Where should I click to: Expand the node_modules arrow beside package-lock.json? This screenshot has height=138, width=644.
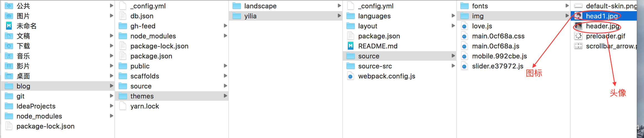[111, 116]
